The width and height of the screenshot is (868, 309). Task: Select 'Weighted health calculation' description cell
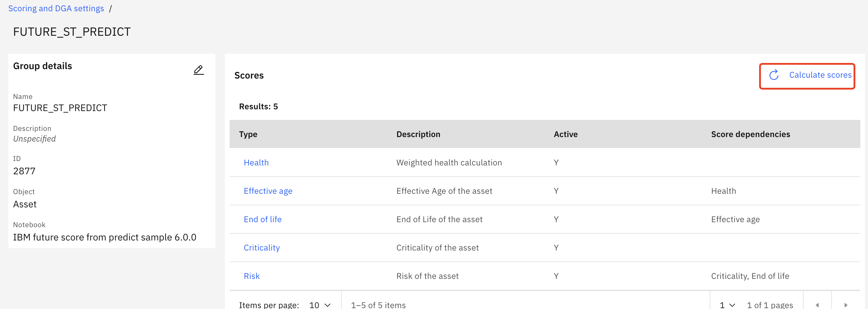(x=449, y=162)
